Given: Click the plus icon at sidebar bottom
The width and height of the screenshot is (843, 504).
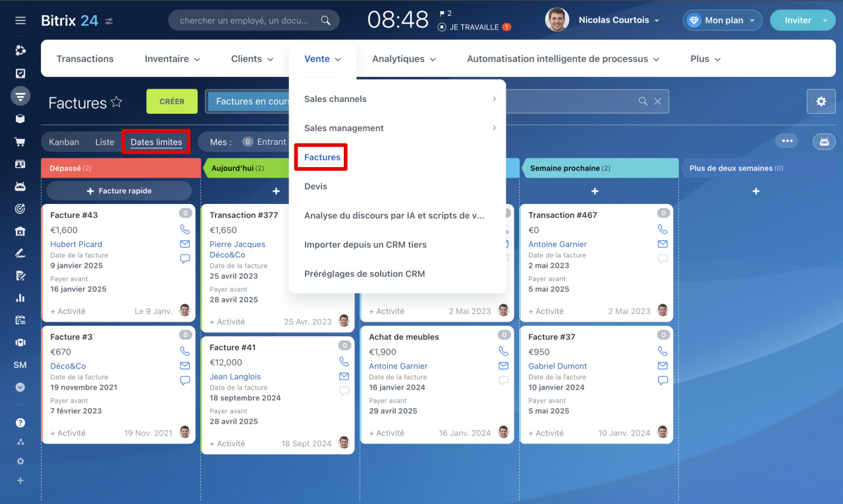Looking at the screenshot, I should click(x=20, y=480).
